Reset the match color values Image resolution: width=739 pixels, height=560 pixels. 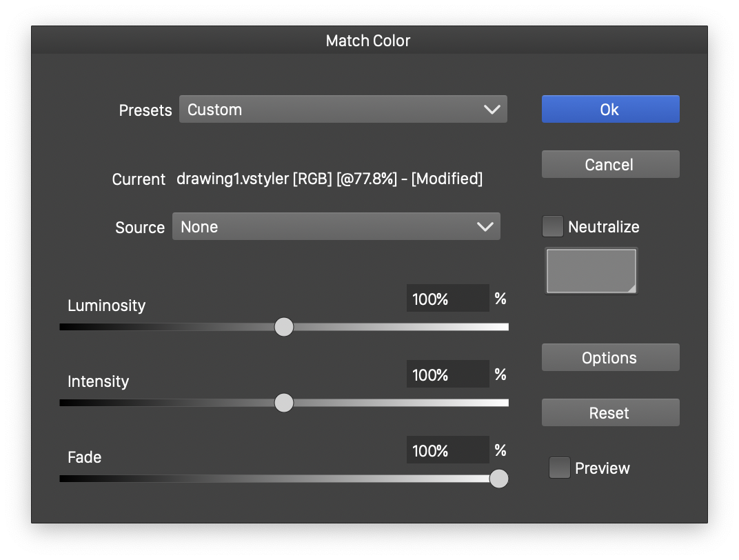(610, 412)
